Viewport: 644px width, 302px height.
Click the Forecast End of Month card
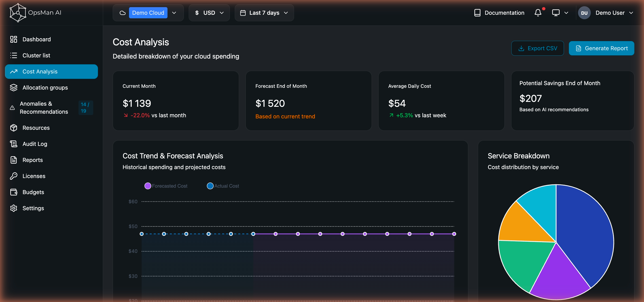coord(309,101)
